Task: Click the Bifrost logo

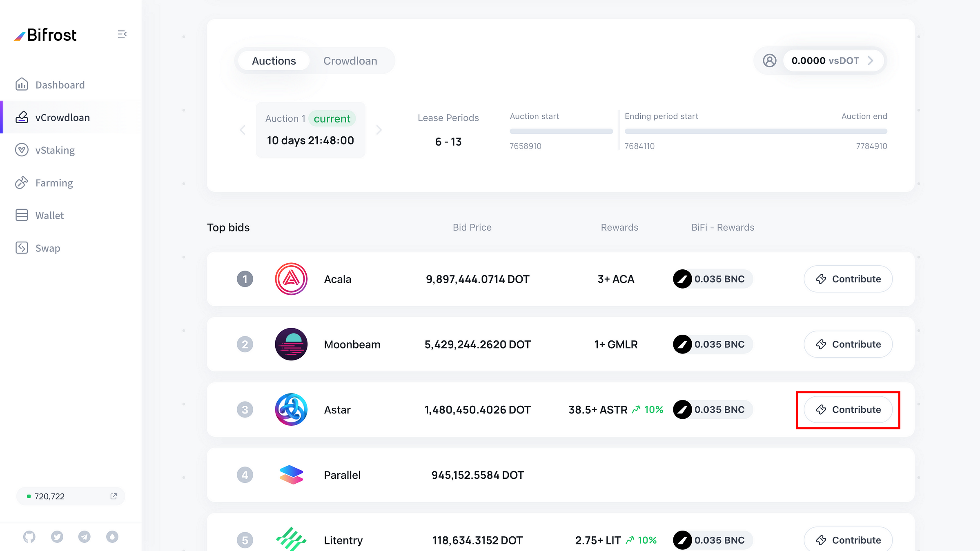Action: click(45, 35)
